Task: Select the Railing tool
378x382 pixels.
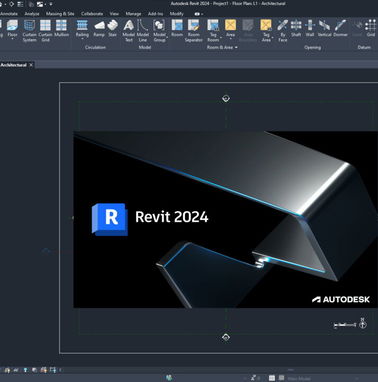Action: [x=82, y=28]
